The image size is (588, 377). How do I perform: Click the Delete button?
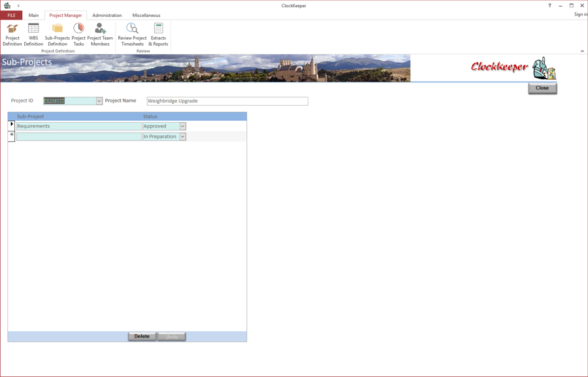point(142,336)
